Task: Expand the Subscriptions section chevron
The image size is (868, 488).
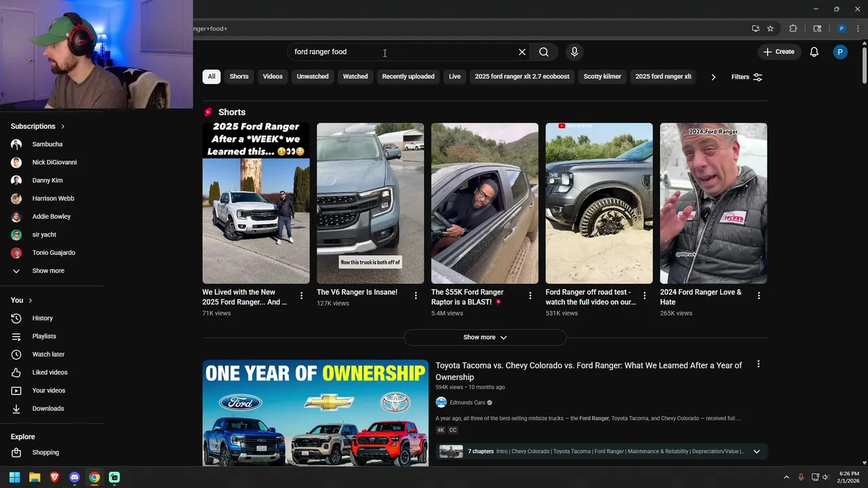Action: [63, 126]
